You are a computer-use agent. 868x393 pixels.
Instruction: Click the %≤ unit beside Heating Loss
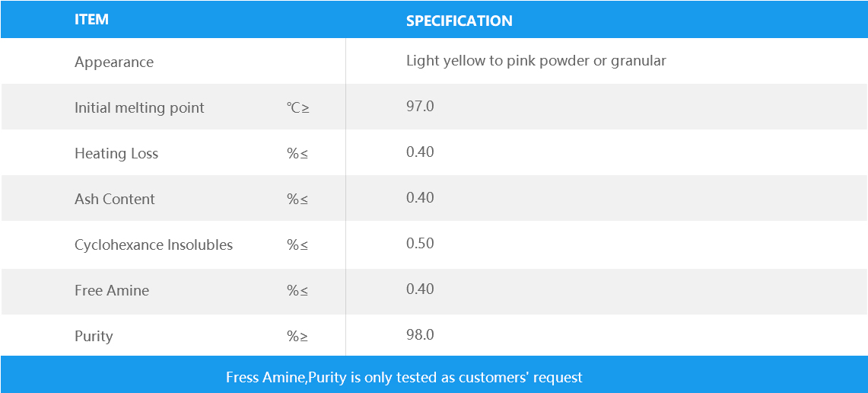click(x=297, y=153)
